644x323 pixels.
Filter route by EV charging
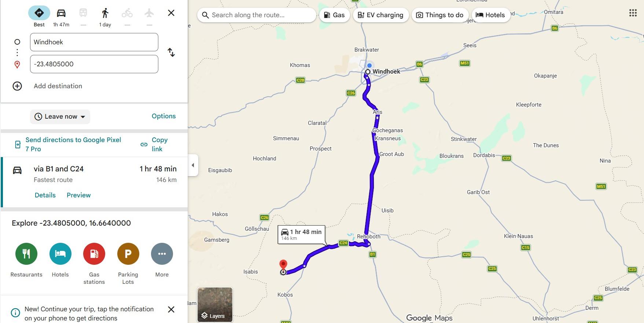point(380,15)
